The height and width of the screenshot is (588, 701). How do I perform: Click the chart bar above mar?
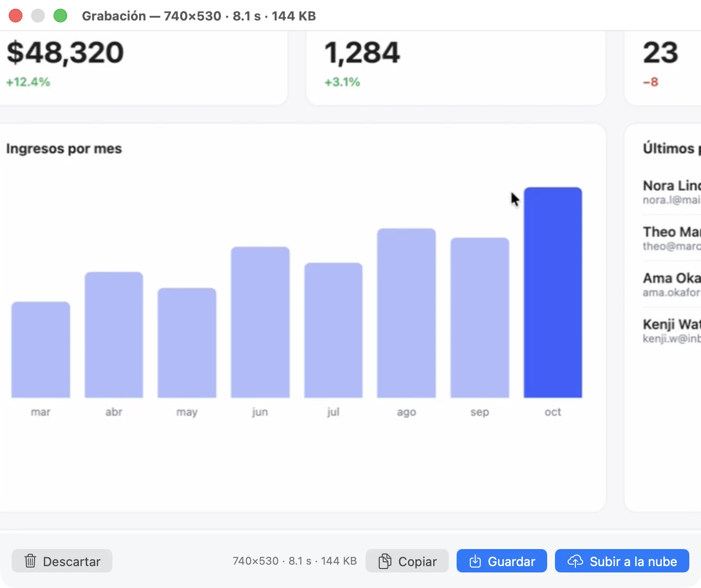(41, 349)
